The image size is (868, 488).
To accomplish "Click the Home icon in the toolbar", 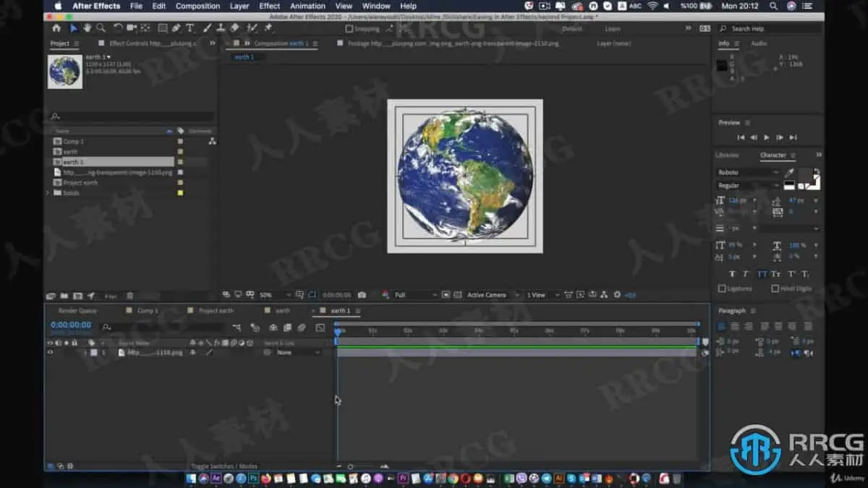I will coord(56,28).
